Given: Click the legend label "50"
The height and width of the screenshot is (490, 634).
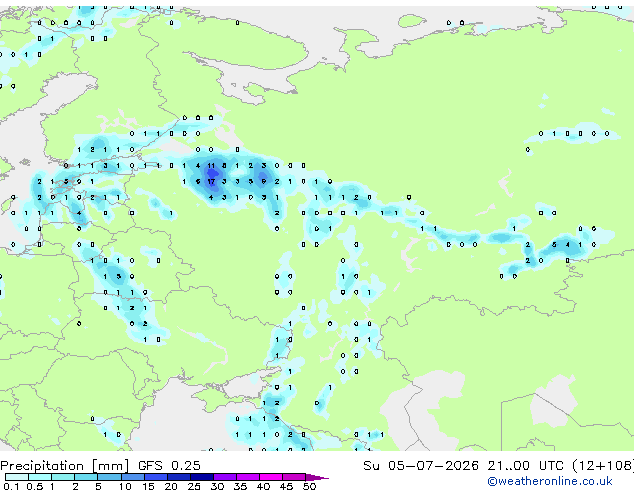Looking at the screenshot, I should coord(309,486).
